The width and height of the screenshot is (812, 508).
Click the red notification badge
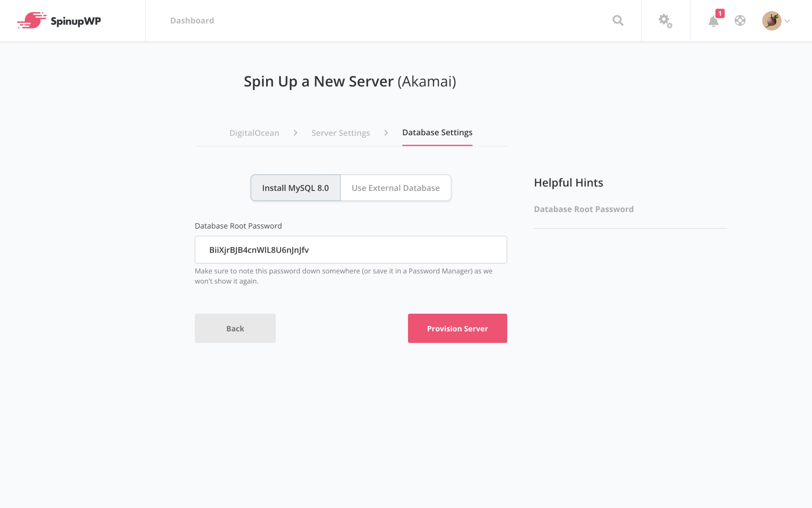720,13
